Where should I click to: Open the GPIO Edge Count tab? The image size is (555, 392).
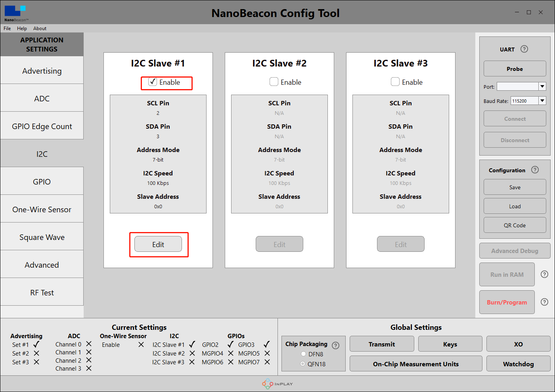coord(42,126)
